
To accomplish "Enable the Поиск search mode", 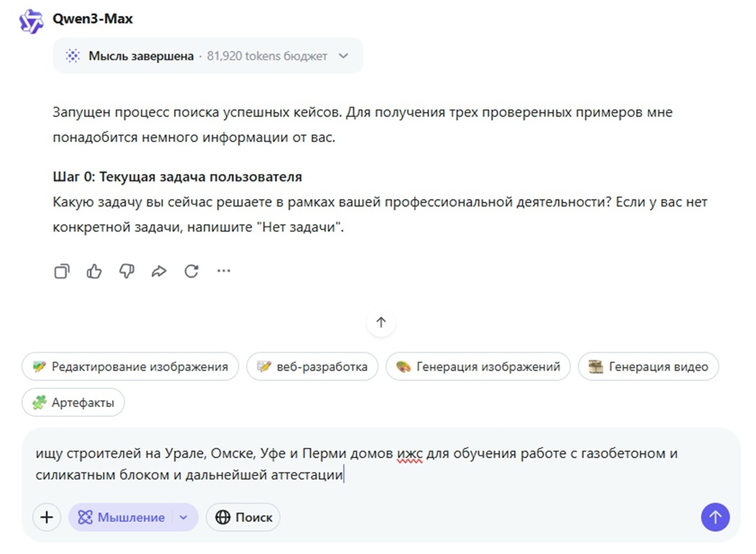I will pos(243,517).
